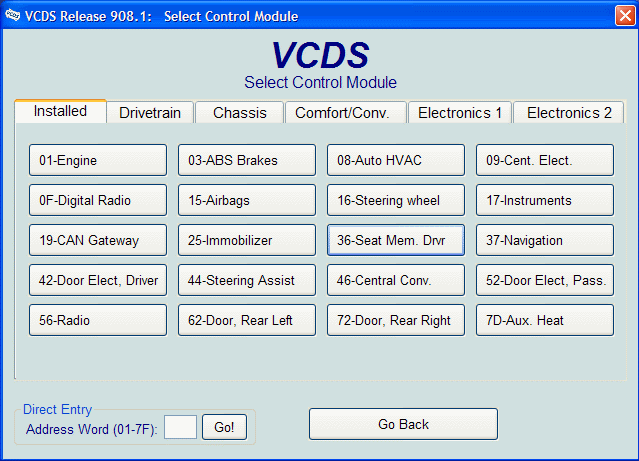Switch to the Drivetrain tab
Screen dimensions: 639x461
tap(150, 112)
